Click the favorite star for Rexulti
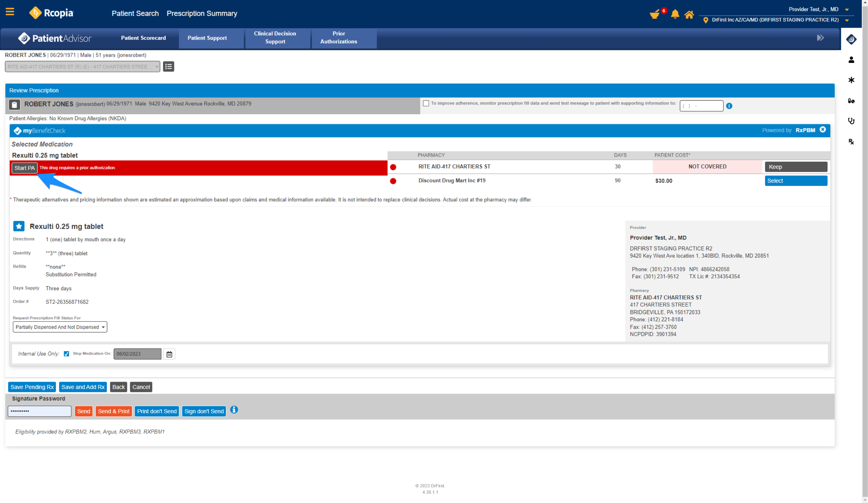 pyautogui.click(x=19, y=226)
